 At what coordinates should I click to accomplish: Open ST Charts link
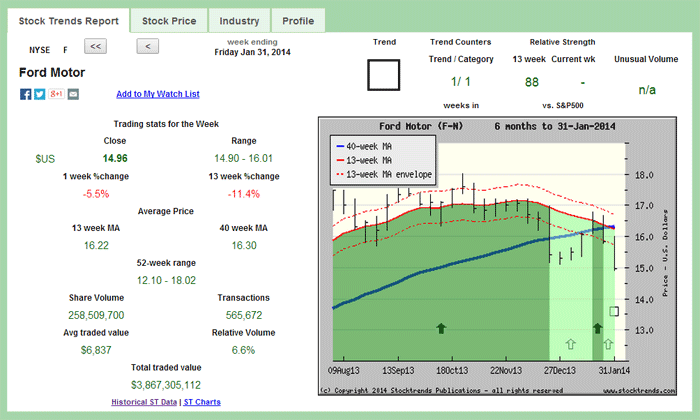coord(202,402)
